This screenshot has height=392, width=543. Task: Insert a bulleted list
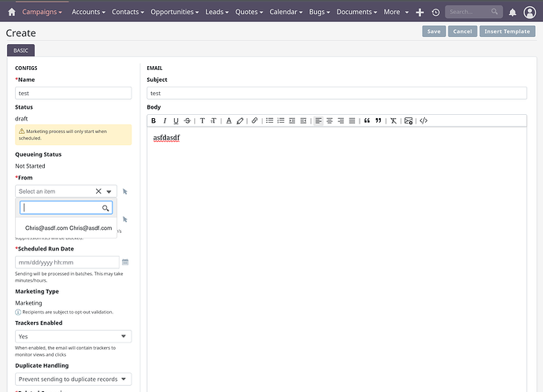tap(269, 120)
